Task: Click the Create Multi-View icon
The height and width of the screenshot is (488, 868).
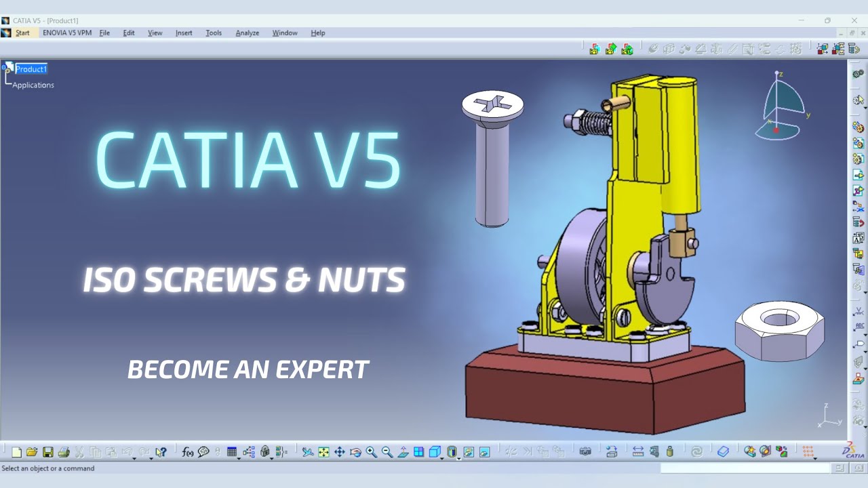Action: (419, 452)
